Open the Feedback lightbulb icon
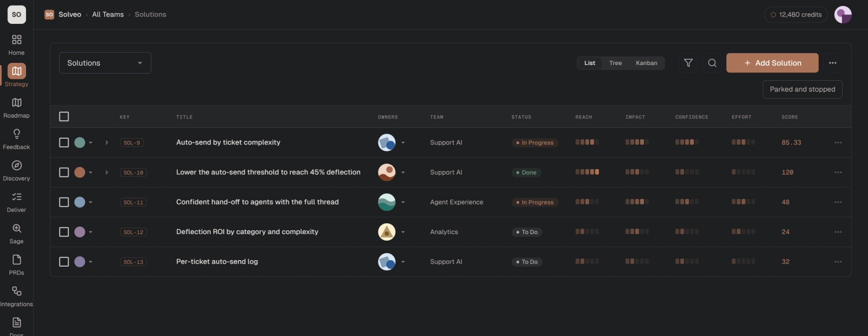The height and width of the screenshot is (336, 868). [x=16, y=134]
